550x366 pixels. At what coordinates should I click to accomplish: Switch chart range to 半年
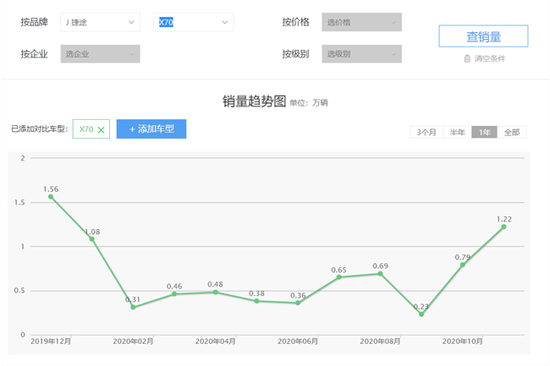tap(457, 132)
